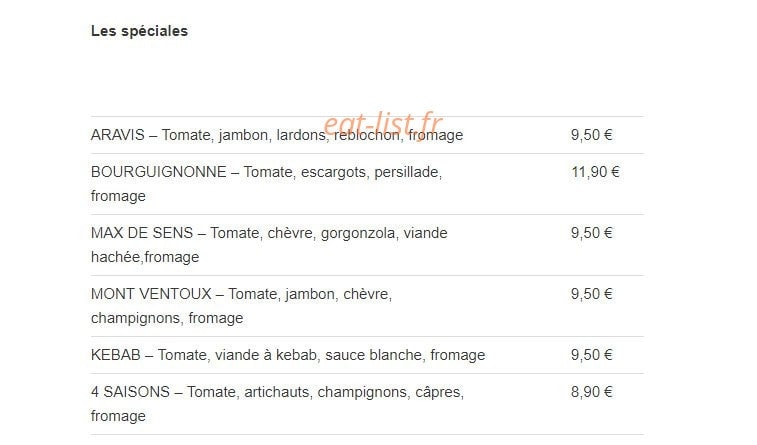Click 'champignons, fromage' under MONT VENTOUX
This screenshot has width=757, height=445.
coord(167,319)
